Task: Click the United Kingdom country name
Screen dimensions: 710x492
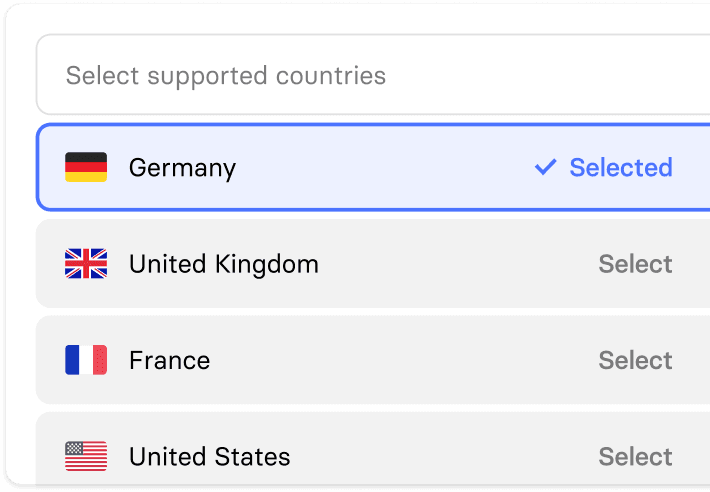Action: [224, 264]
